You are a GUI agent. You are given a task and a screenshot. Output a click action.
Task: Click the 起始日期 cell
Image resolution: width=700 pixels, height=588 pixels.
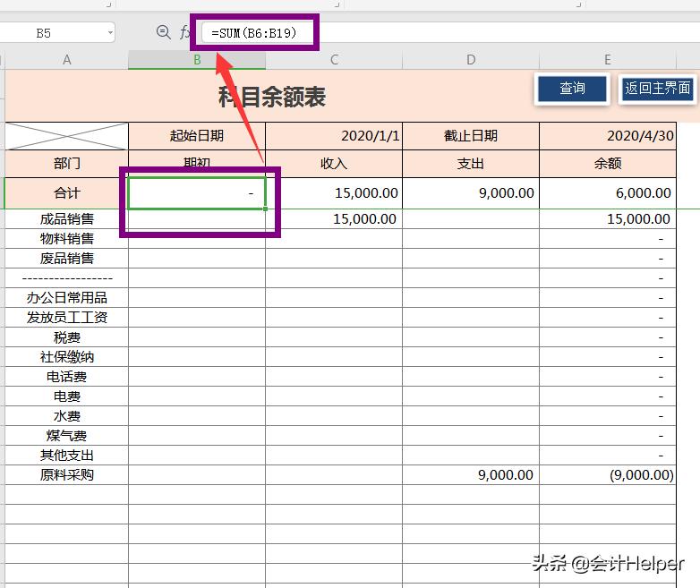tap(197, 136)
